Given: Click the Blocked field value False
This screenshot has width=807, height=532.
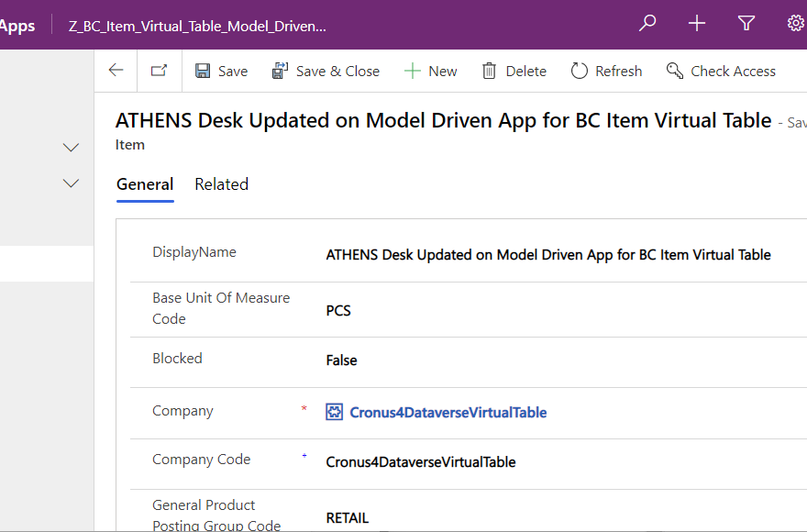Looking at the screenshot, I should click(x=341, y=360).
